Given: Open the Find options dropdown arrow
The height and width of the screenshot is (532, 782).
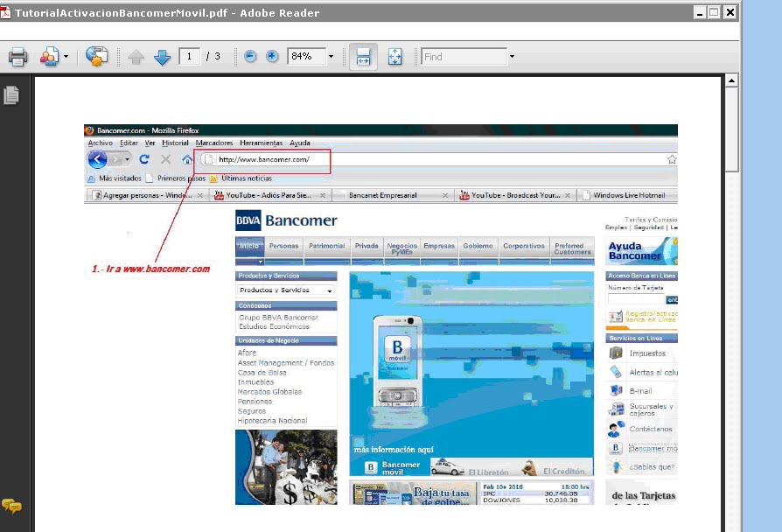Looking at the screenshot, I should pos(512,57).
